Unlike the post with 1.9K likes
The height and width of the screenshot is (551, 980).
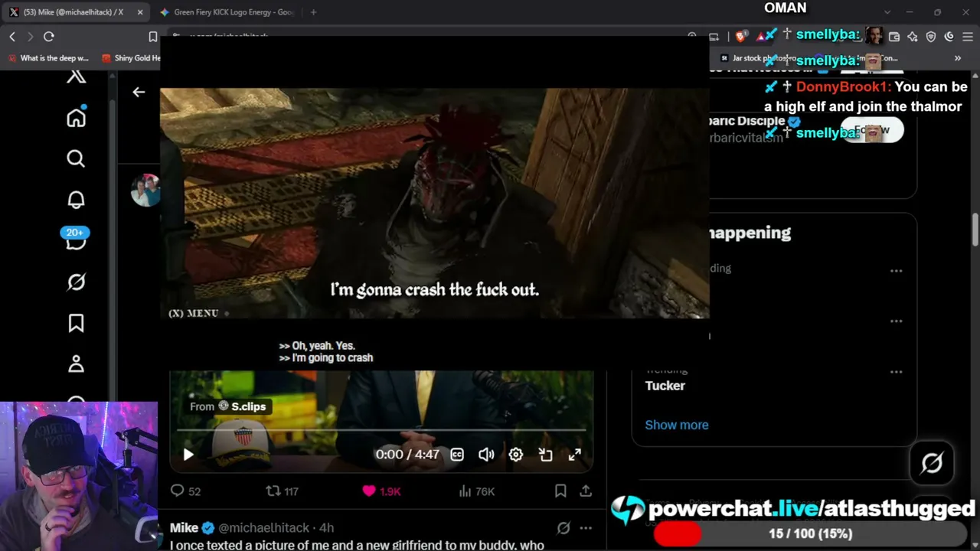(x=381, y=491)
